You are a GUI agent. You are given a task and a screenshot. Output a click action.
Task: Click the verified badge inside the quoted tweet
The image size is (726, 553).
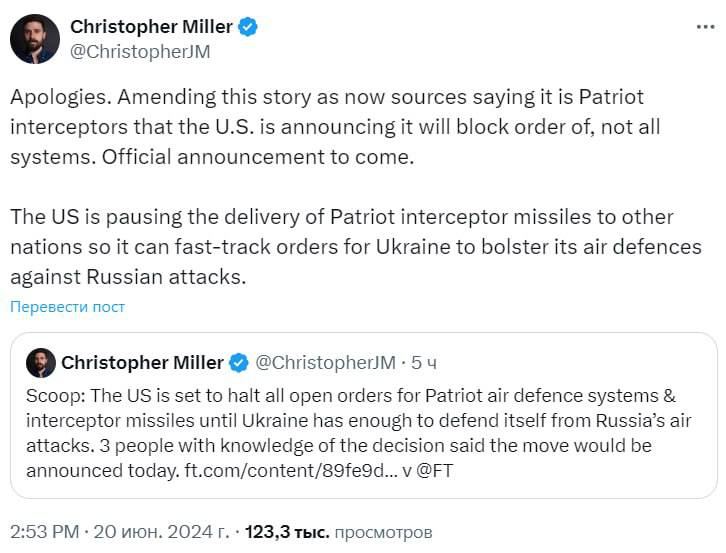(240, 362)
